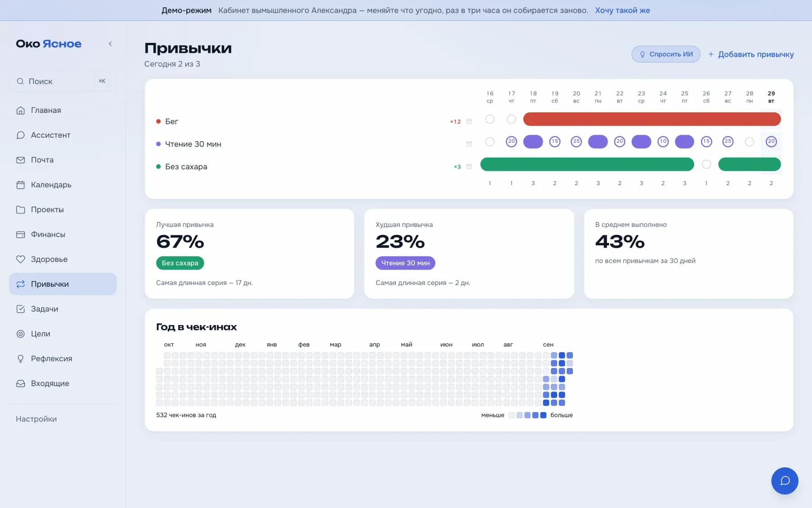This screenshot has width=812, height=508.
Task: Check Бег for day 16 ср
Action: (490, 119)
